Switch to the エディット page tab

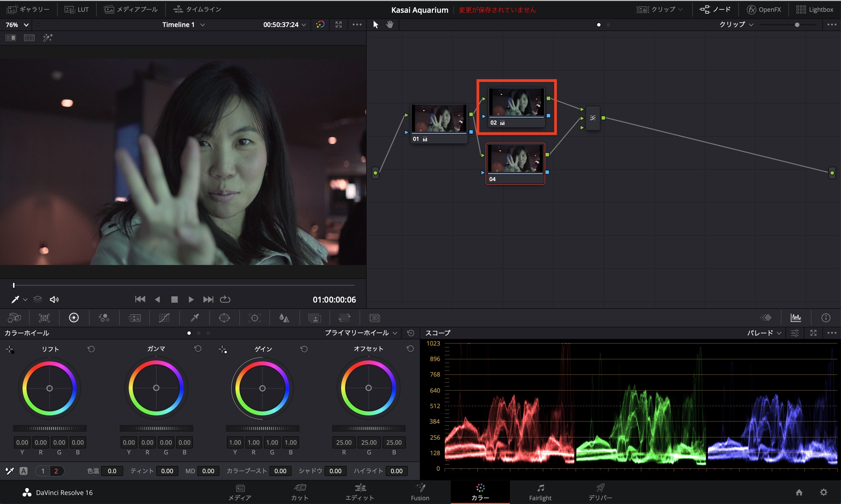(x=360, y=492)
